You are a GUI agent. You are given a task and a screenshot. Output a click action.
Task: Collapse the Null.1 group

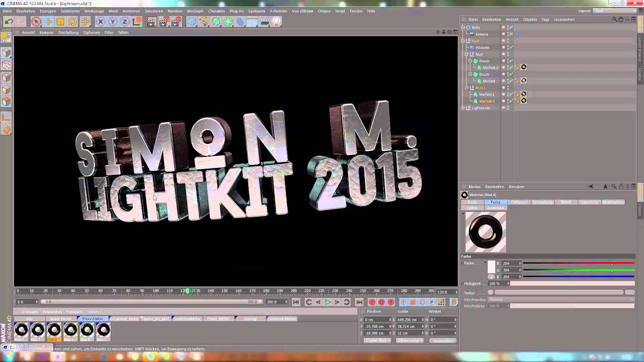[x=466, y=87]
